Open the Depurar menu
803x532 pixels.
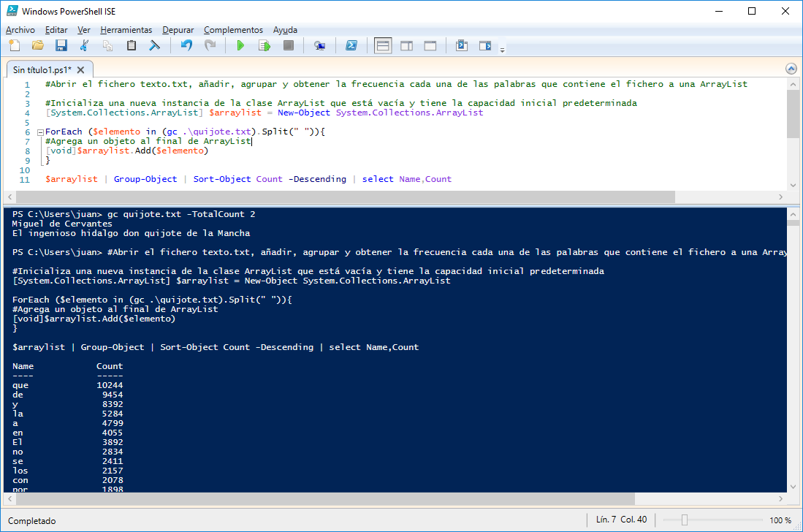[x=178, y=30]
